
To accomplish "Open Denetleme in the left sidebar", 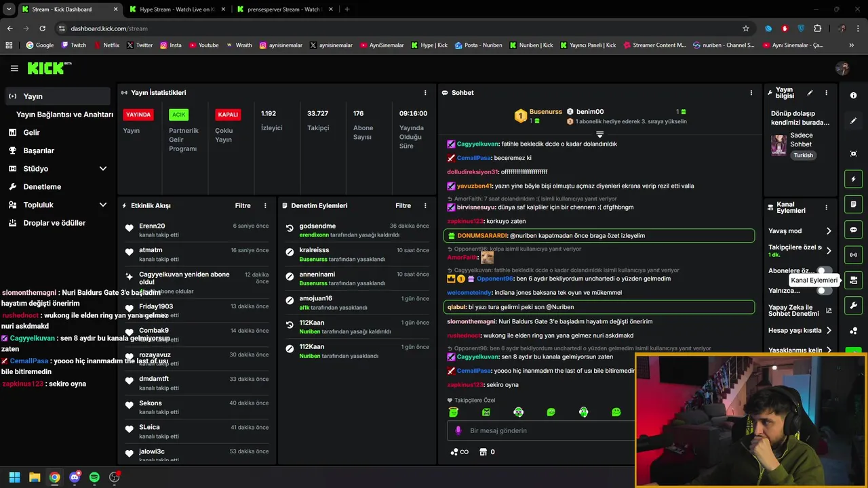I will coord(42,186).
